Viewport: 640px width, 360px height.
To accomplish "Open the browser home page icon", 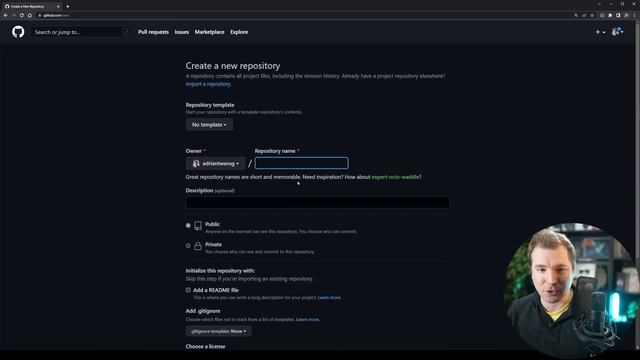I will point(30,16).
